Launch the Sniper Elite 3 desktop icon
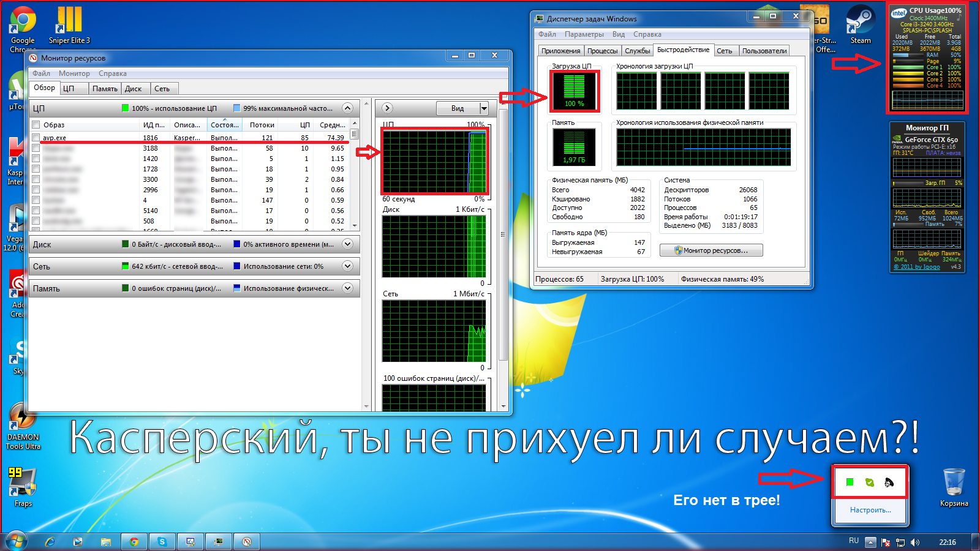This screenshot has width=980, height=551. click(x=69, y=26)
